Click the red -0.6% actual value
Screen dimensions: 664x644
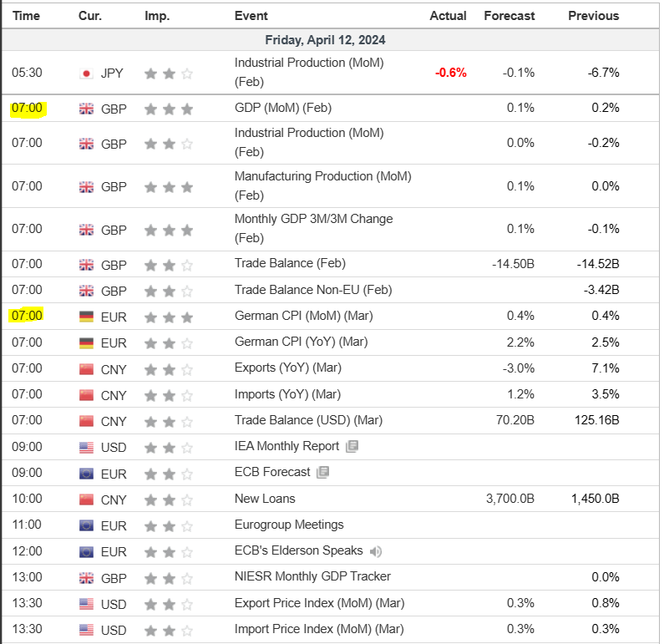click(450, 73)
